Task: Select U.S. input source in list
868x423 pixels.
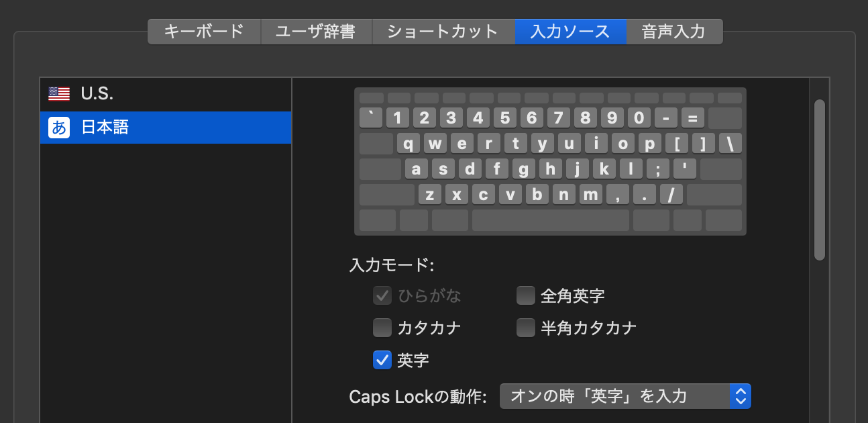Action: click(166, 94)
